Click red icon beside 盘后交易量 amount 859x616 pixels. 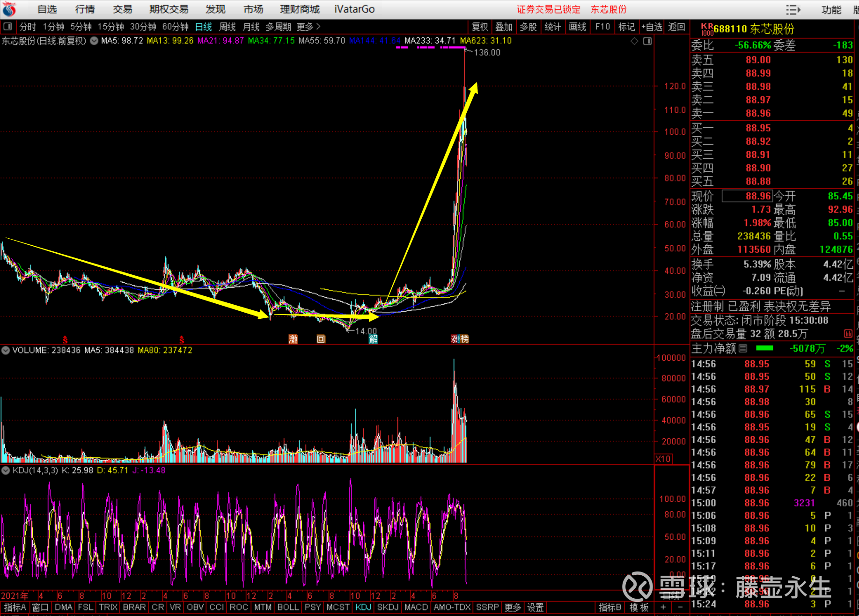pyautogui.click(x=848, y=334)
